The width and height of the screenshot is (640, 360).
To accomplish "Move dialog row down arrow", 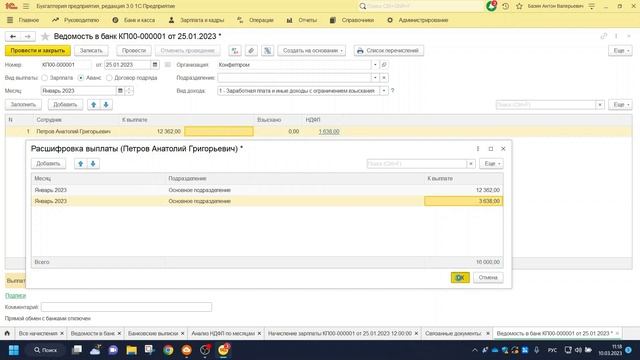I will pos(93,164).
